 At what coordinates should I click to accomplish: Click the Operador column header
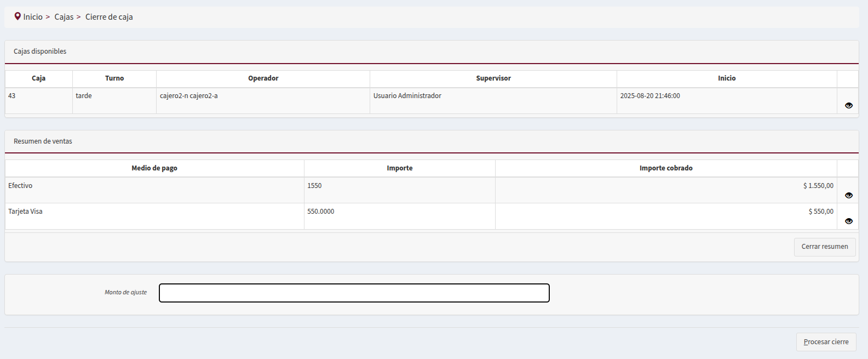tap(263, 78)
